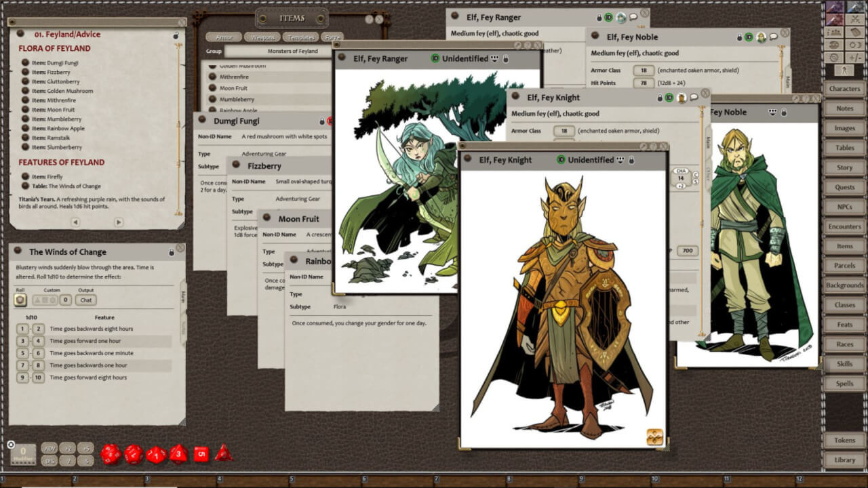Toggle the Unidentified skull on Elf, Fey Knight
Screen dimensions: 868x488
pos(620,159)
